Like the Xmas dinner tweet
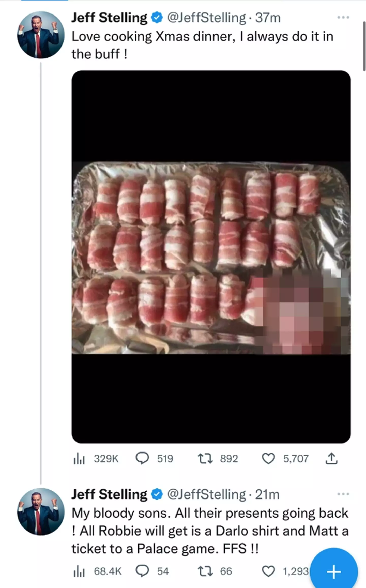 (x=268, y=459)
